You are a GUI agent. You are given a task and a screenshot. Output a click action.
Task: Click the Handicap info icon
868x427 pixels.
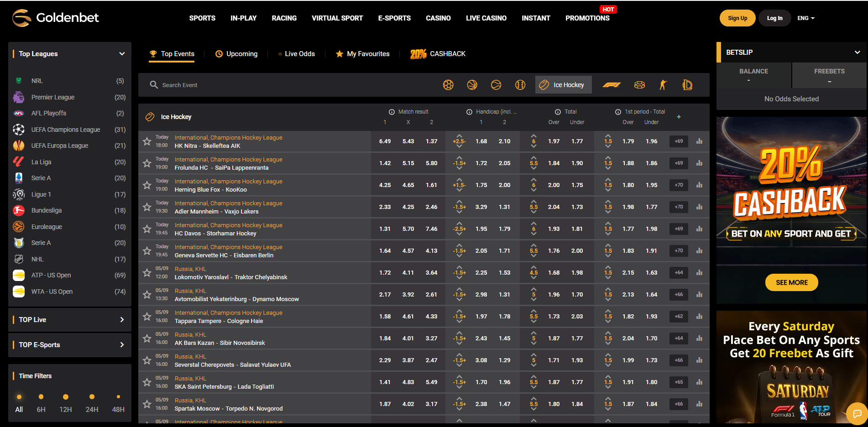pyautogui.click(x=469, y=112)
